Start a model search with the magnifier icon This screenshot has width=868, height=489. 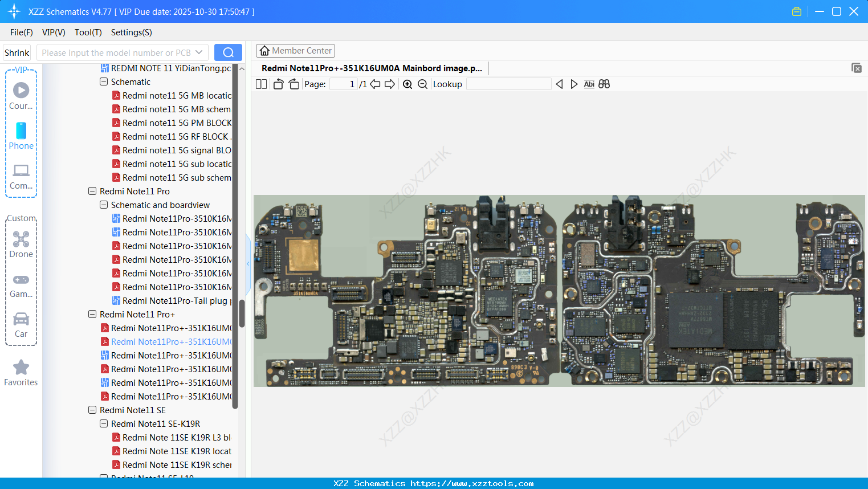click(x=228, y=52)
